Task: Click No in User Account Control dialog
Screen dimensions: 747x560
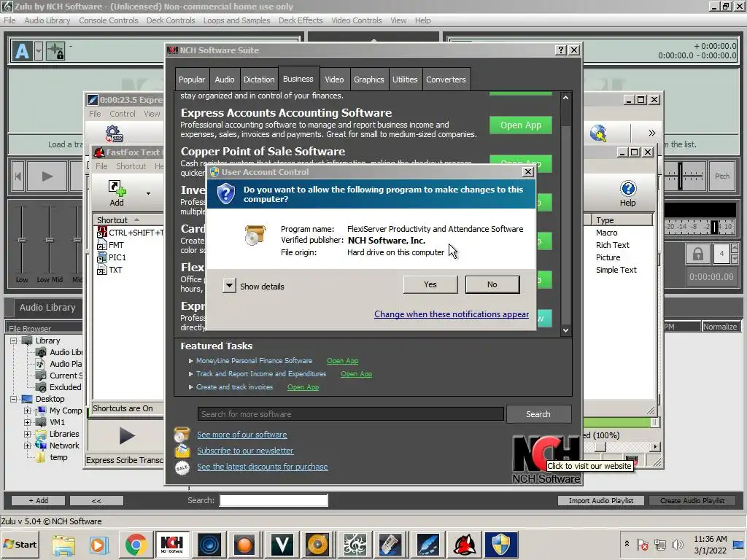Action: 492,284
